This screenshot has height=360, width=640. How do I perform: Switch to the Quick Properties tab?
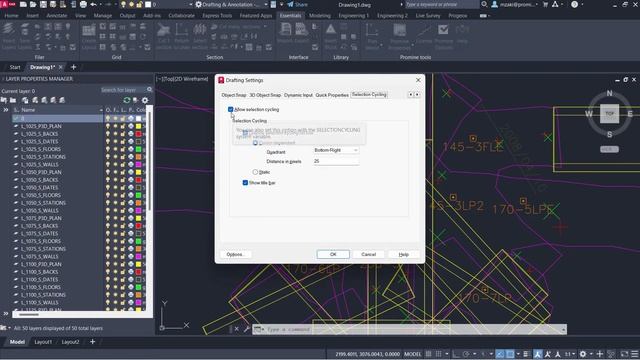(x=332, y=95)
